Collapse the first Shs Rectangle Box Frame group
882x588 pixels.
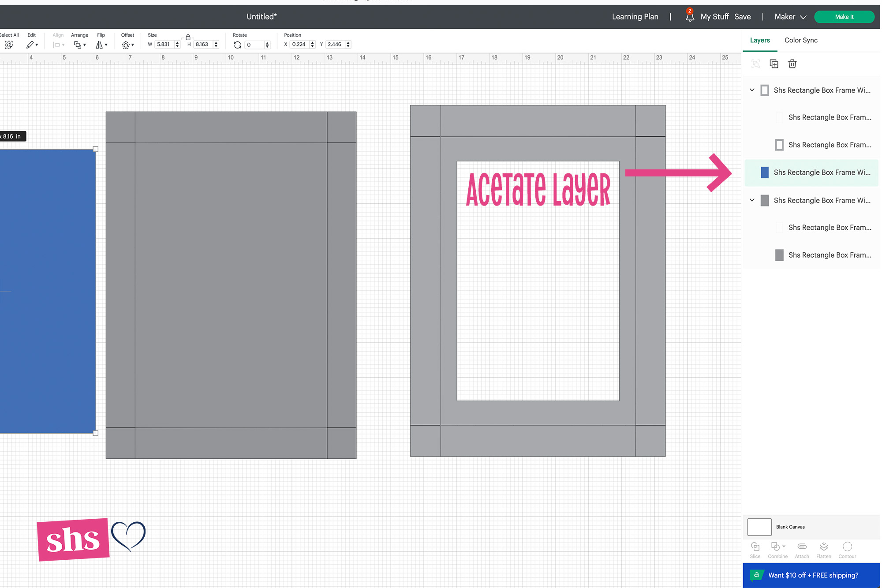(752, 90)
